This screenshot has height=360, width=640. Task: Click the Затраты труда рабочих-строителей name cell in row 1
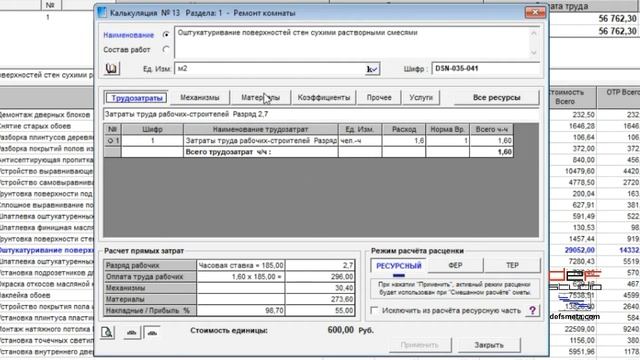(260, 141)
